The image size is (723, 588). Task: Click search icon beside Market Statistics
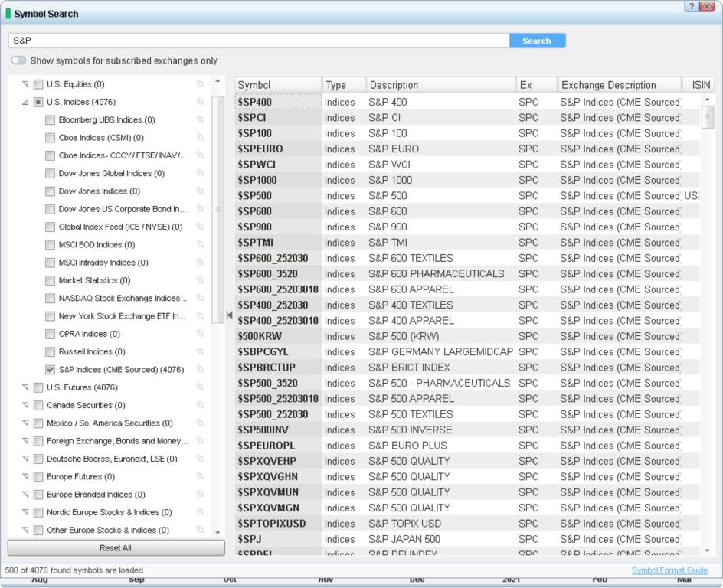coord(200,280)
